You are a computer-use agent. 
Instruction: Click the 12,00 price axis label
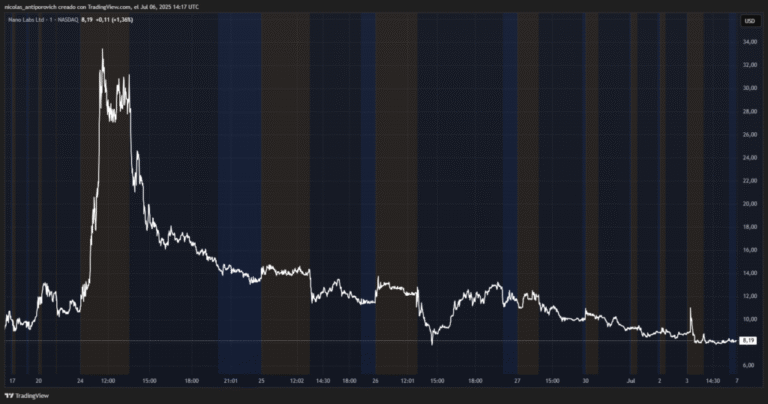(x=750, y=296)
